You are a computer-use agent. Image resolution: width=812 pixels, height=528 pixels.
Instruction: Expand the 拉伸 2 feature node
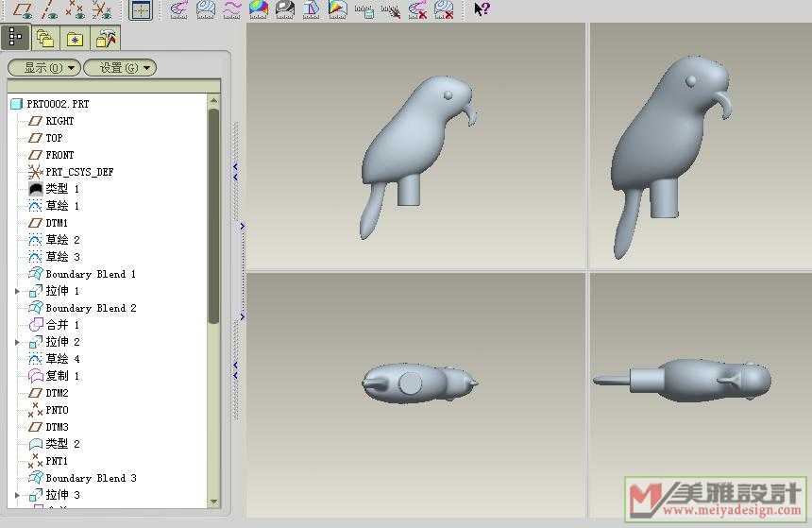coord(17,342)
